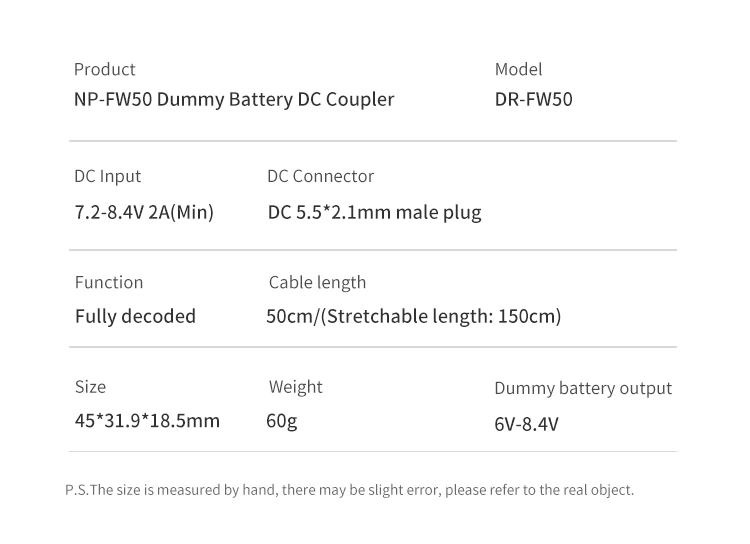Select the 45*31.9*18.5mm dimensions
Image resolution: width=750 pixels, height=544 pixels.
pos(147,420)
